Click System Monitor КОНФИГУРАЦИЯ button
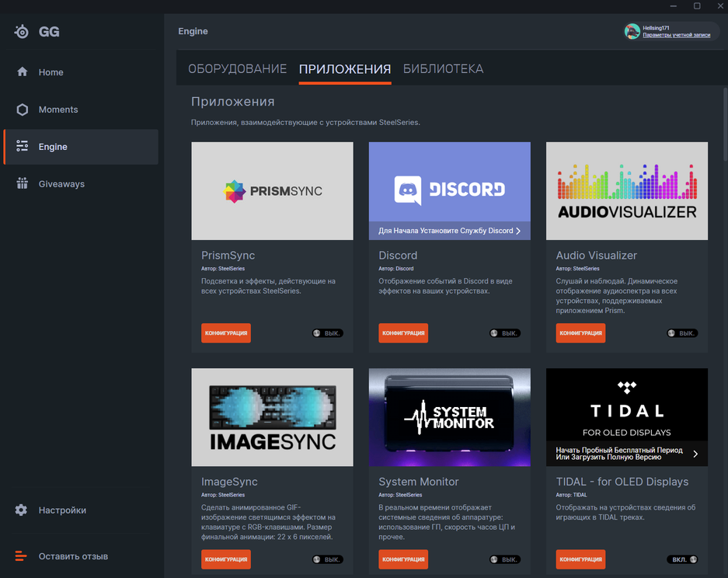The height and width of the screenshot is (578, 728). tap(403, 559)
